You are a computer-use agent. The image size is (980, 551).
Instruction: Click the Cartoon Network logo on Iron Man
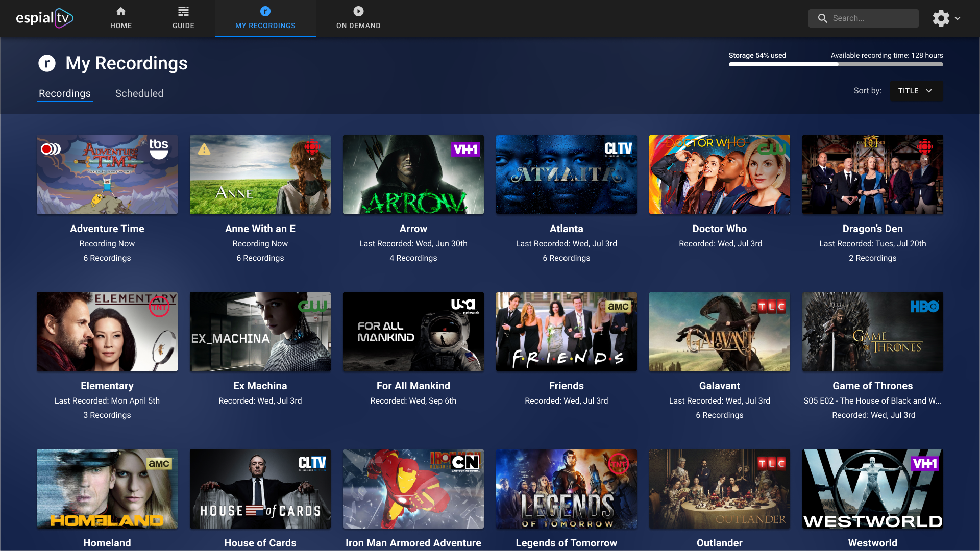click(465, 463)
